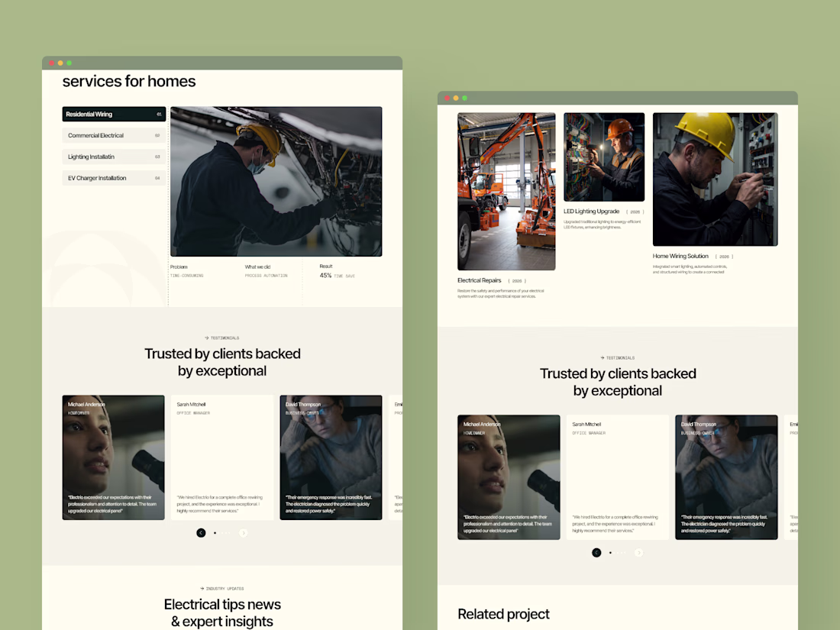
Task: Click the active carousel dot in left window
Action: click(x=215, y=533)
